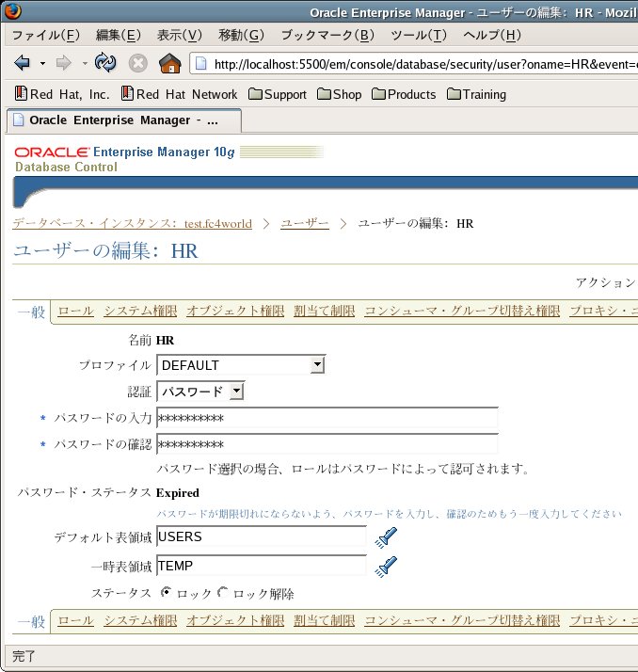Screen dimensions: 638x672
Task: Follow the データベース・インスタンス: test.fc4world breadcrumb
Action: (132, 223)
